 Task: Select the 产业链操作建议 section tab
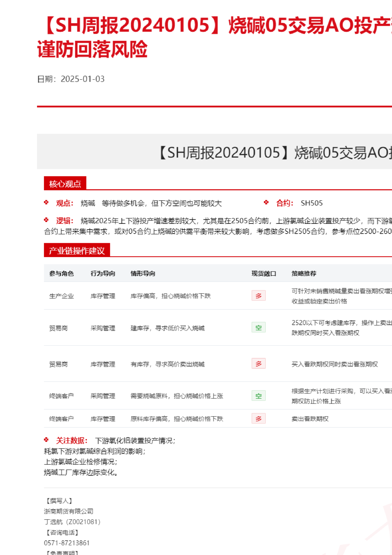pyautogui.click(x=77, y=251)
